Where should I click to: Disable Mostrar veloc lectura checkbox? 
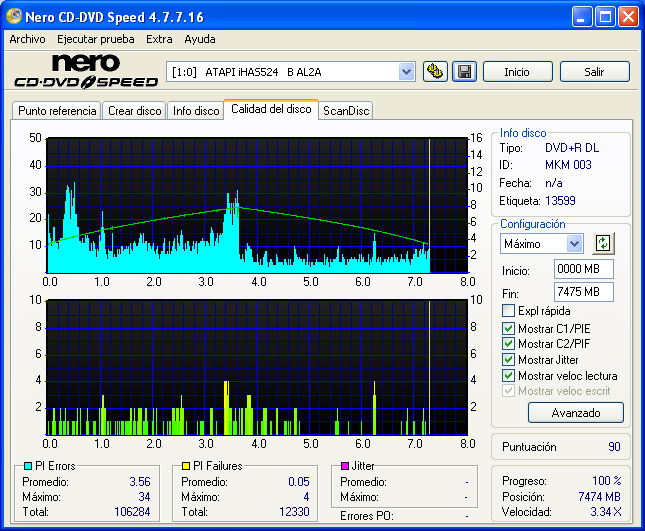pos(509,376)
